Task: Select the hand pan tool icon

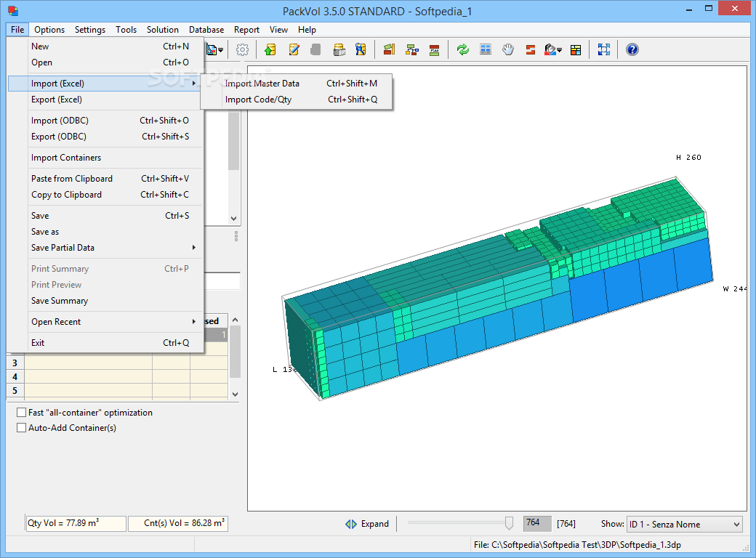Action: pyautogui.click(x=508, y=49)
